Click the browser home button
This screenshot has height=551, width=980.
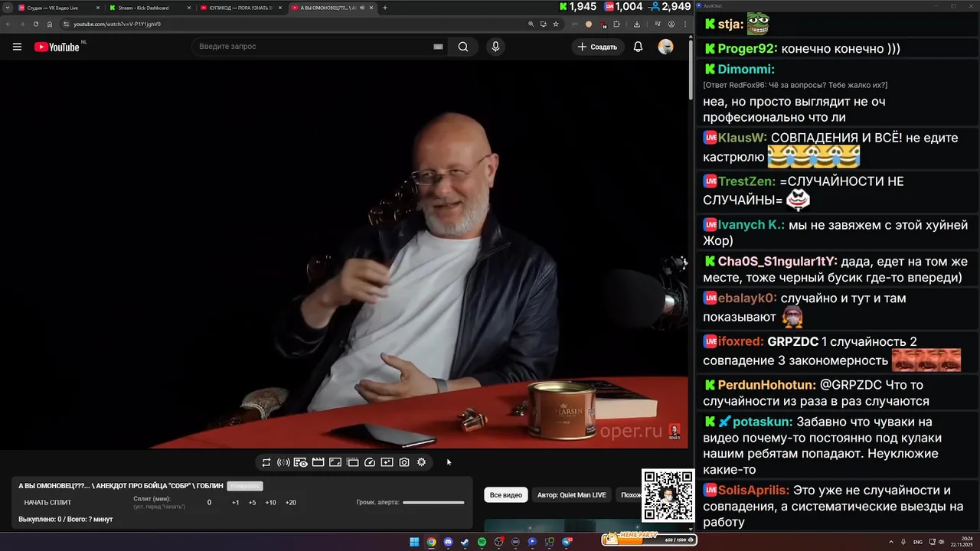[x=50, y=24]
